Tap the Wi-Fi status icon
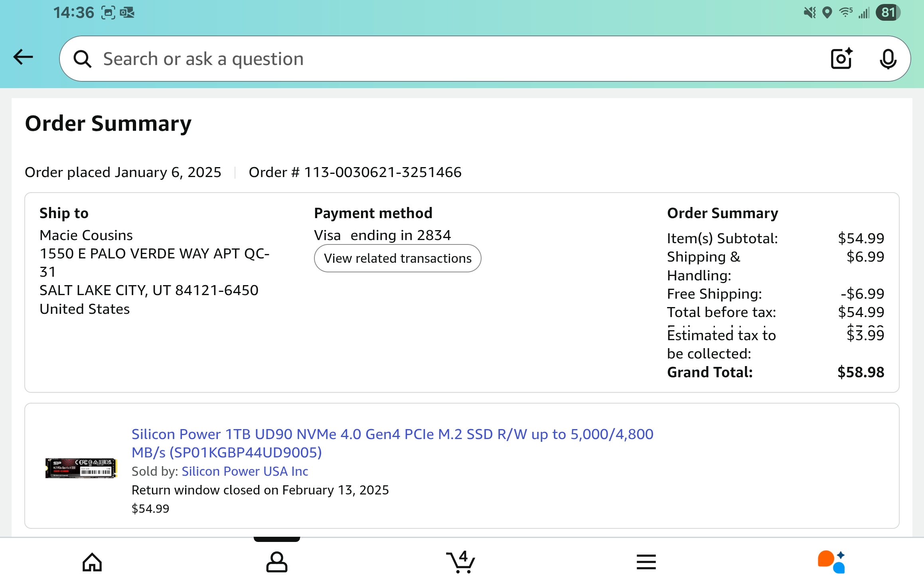Screen dimensions: 924x587 (x=845, y=13)
